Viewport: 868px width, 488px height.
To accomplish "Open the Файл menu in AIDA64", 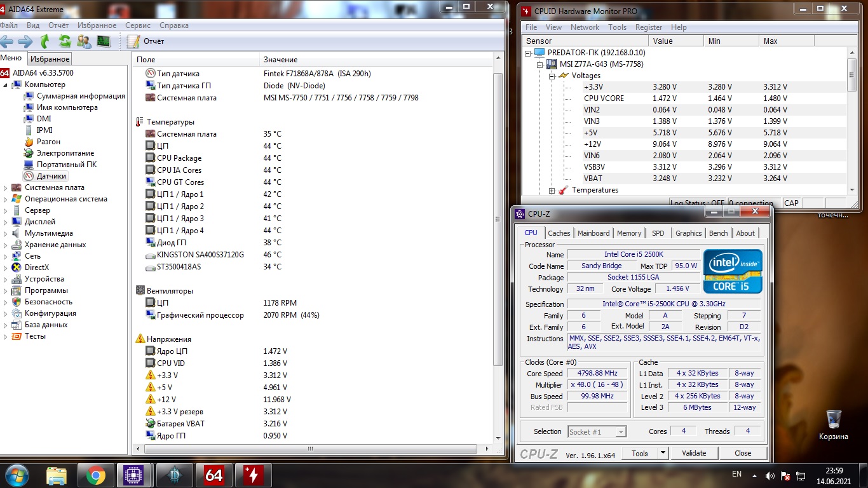I will [8, 25].
